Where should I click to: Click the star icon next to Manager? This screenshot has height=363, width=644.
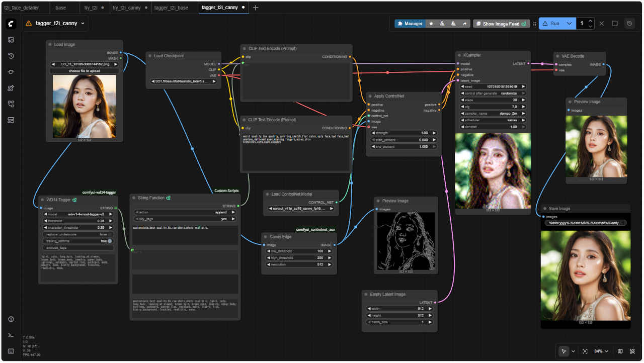point(431,24)
